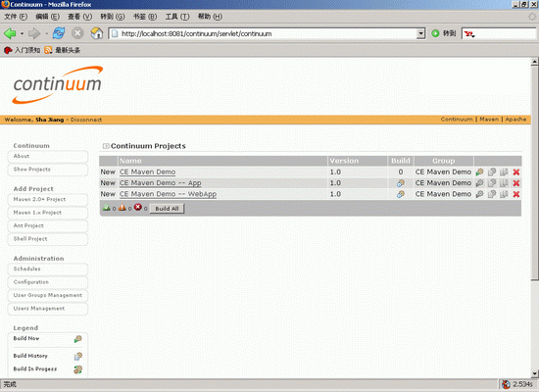This screenshot has width=539, height=392.
Task: Click the Build All button
Action: (x=167, y=209)
